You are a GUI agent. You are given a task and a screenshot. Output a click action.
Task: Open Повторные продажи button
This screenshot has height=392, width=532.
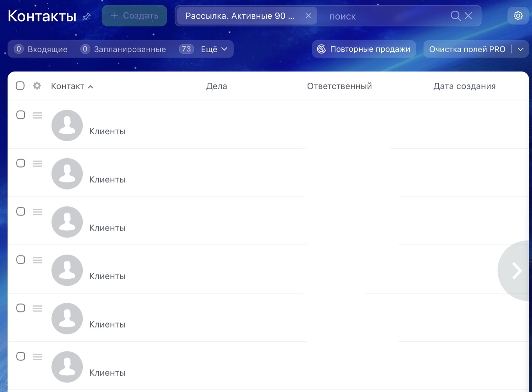(x=364, y=49)
